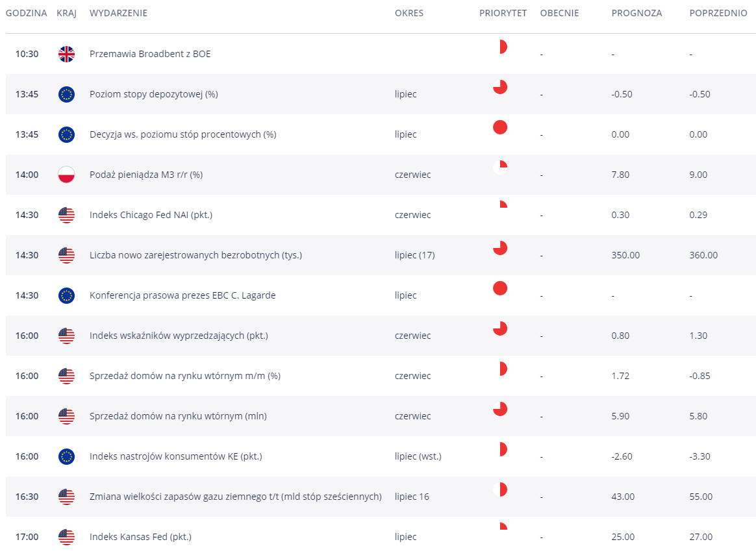Open Sprzedaż domów na rynku wtórnym m/m
Viewport: 756px width, 555px height.
click(x=185, y=376)
